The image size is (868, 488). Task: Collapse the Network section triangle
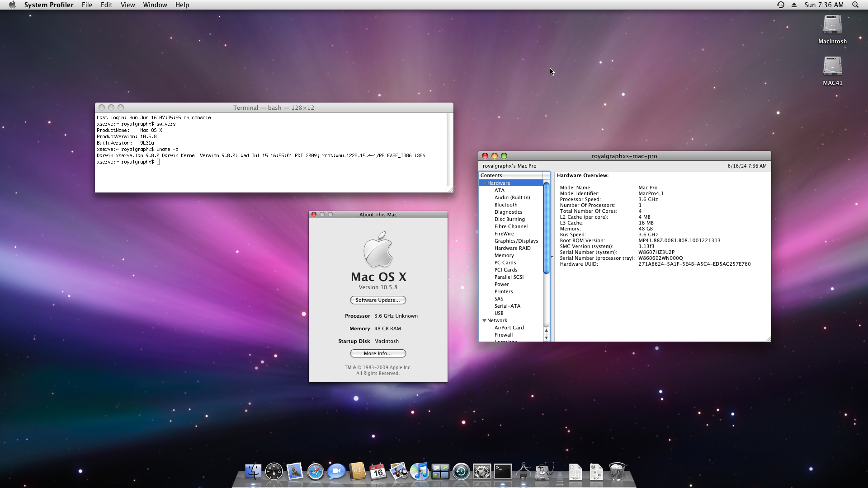(x=484, y=320)
